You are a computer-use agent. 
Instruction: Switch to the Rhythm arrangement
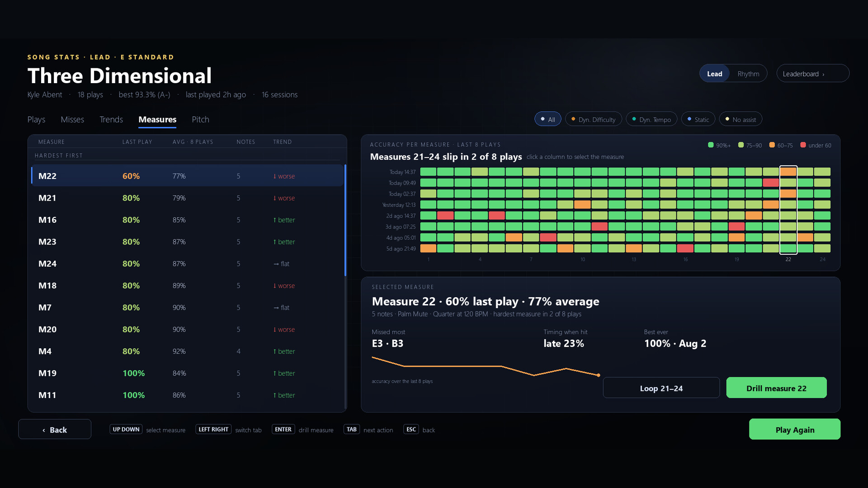click(x=748, y=74)
